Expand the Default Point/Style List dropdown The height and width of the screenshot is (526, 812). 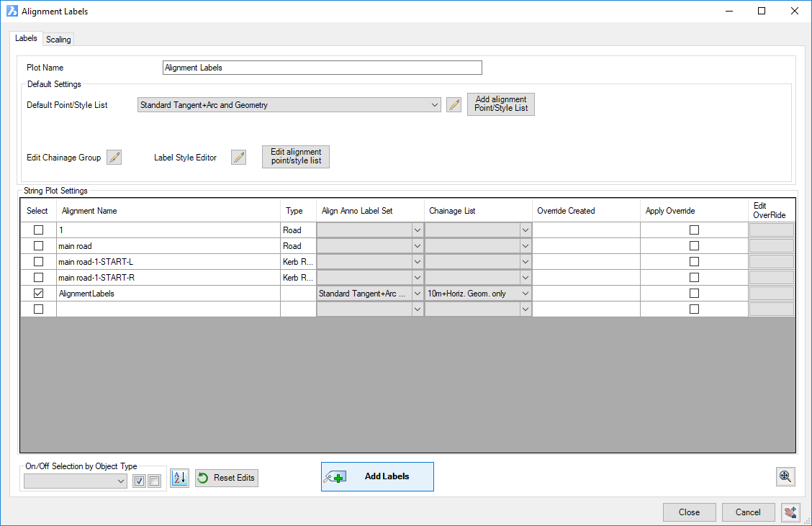pyautogui.click(x=435, y=105)
